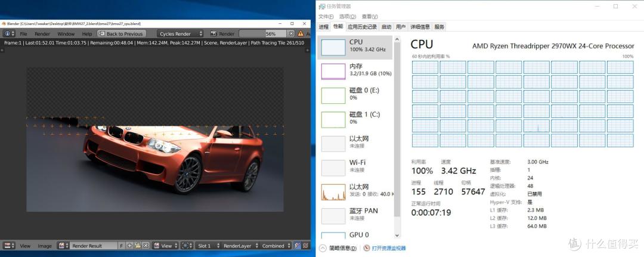Open the RenderLayer selector dropdown

240,246
